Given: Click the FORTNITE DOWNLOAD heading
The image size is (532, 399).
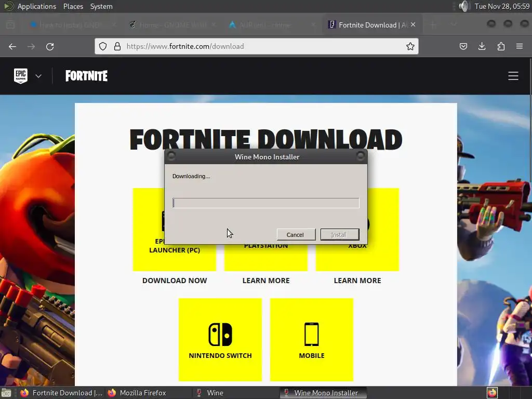Looking at the screenshot, I should 266,139.
